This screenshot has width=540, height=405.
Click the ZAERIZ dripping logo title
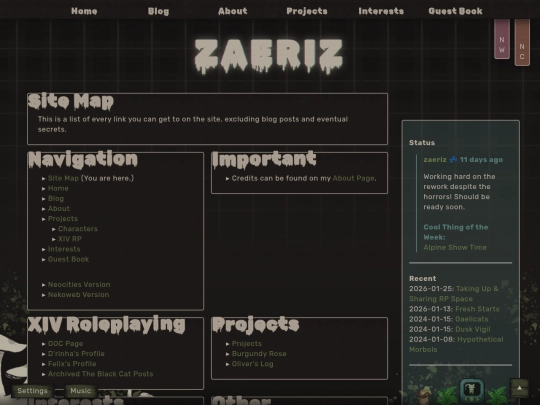pyautogui.click(x=269, y=56)
